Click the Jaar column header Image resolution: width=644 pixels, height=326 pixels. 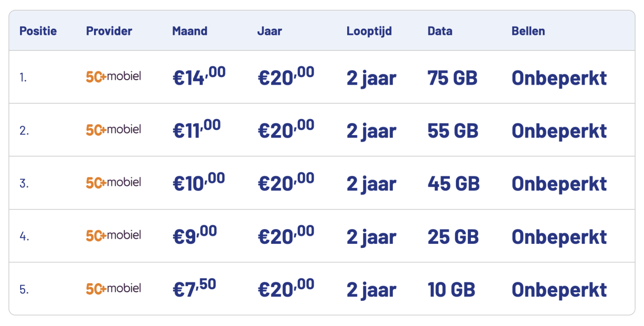coord(270,31)
